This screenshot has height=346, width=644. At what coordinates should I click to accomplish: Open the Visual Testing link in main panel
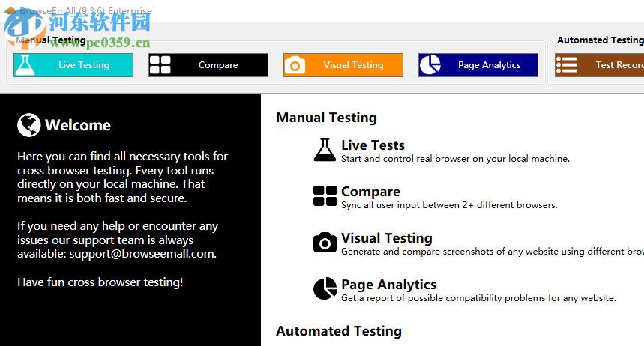point(387,237)
